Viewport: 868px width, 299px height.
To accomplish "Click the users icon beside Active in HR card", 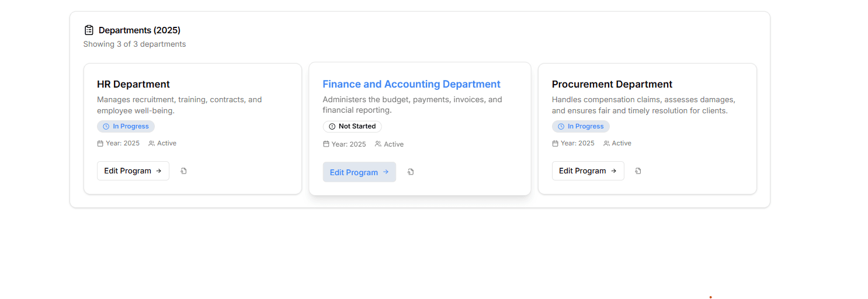I will click(x=151, y=143).
